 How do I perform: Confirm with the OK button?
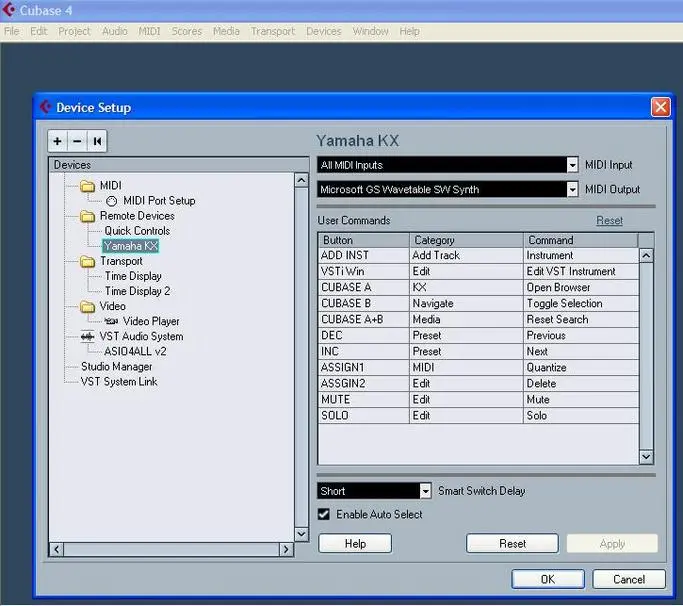(548, 579)
